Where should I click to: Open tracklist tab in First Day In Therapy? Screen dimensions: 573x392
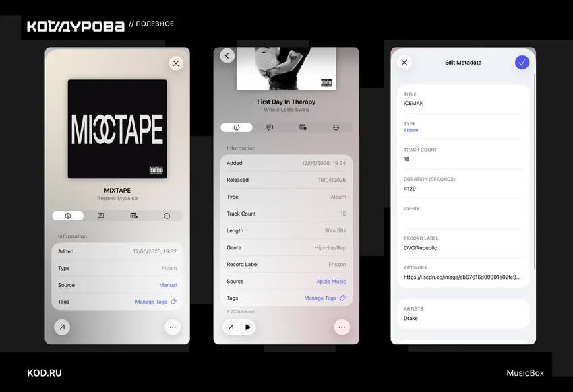click(303, 127)
